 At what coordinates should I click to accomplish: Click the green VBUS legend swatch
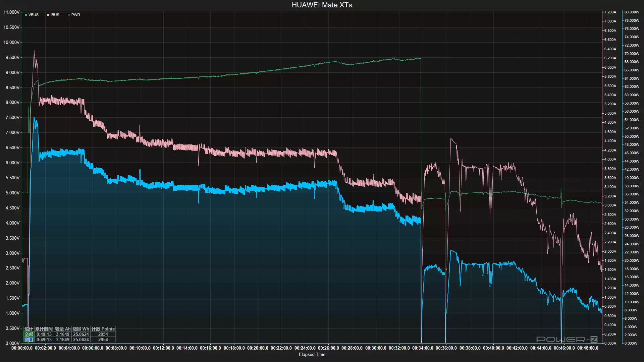pyautogui.click(x=26, y=15)
